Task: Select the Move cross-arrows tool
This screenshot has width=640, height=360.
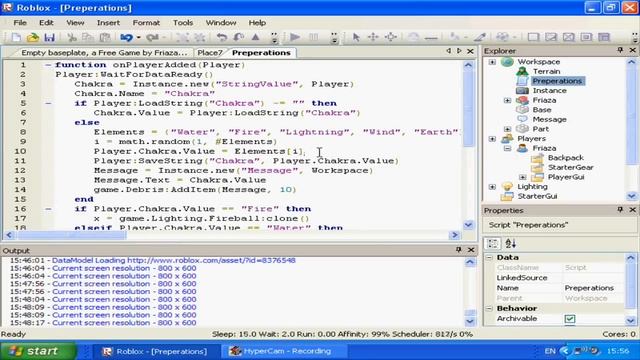Action: (x=373, y=38)
